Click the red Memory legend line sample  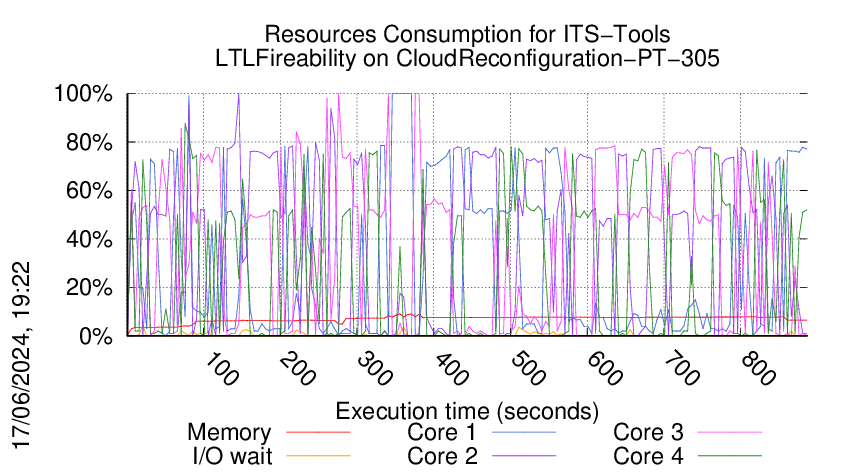point(318,433)
